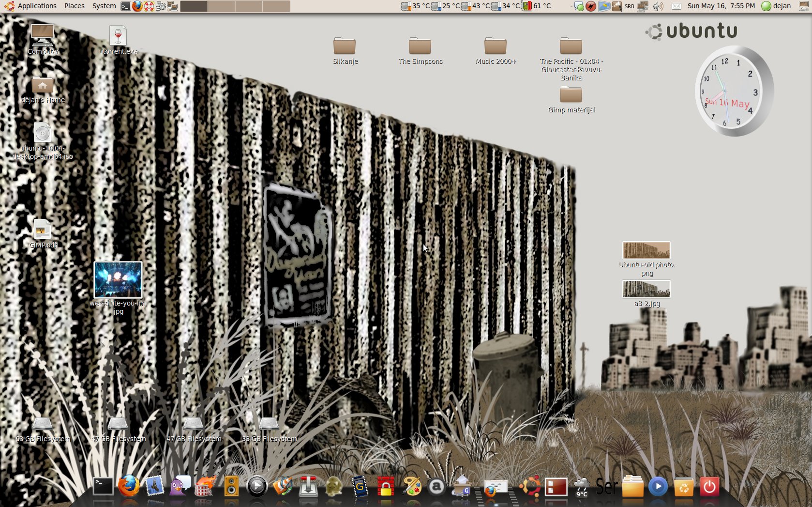Open the mail envelope indicator in the panel
Screen dimensions: 812x507
677,6
